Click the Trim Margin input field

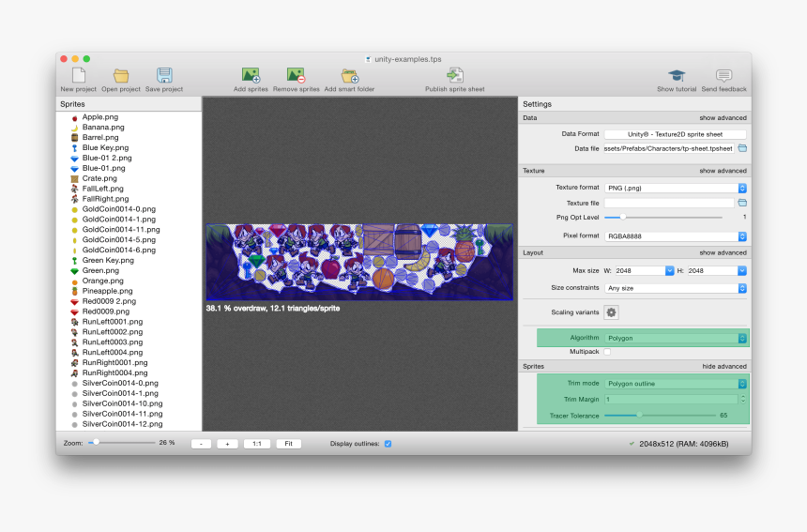coord(671,400)
